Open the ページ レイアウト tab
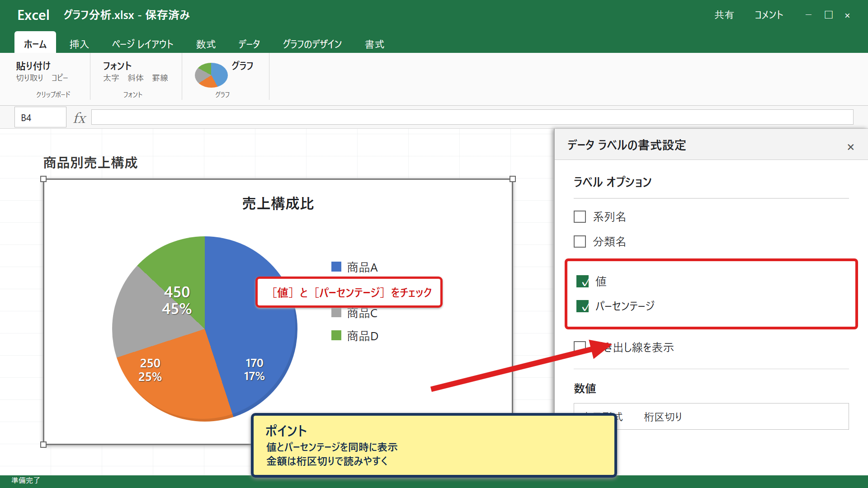The height and width of the screenshot is (488, 868). coord(142,44)
